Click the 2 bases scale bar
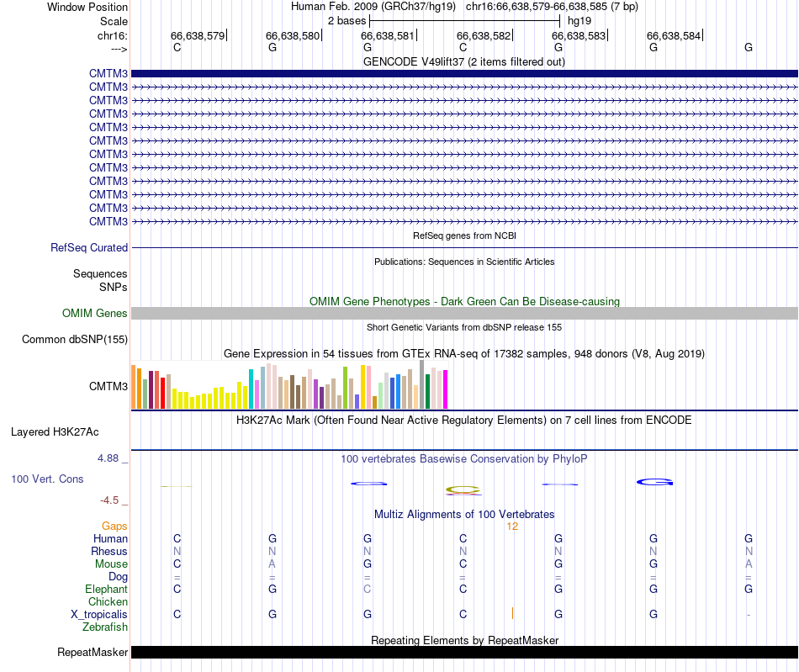 (x=465, y=21)
